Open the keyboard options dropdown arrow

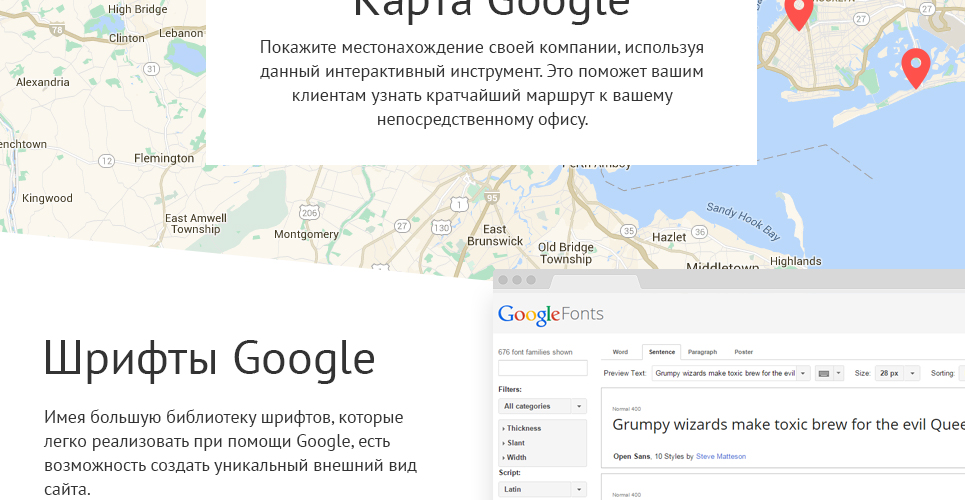pos(838,373)
